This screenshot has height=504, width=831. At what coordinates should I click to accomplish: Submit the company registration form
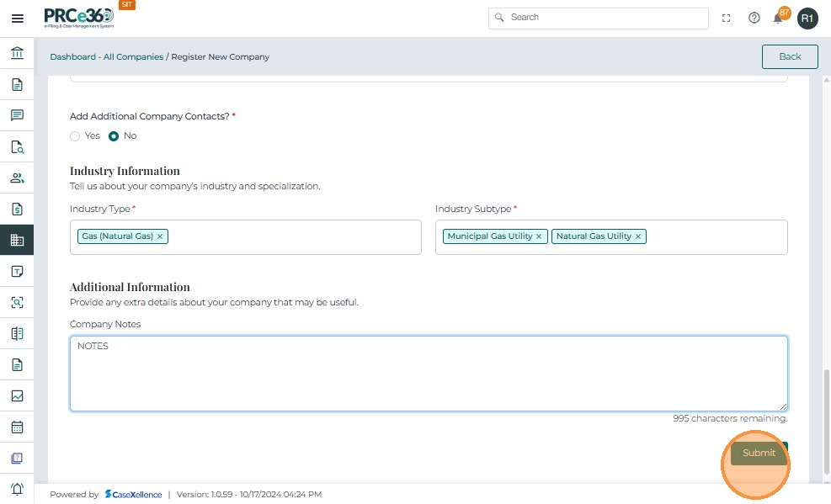click(x=759, y=454)
